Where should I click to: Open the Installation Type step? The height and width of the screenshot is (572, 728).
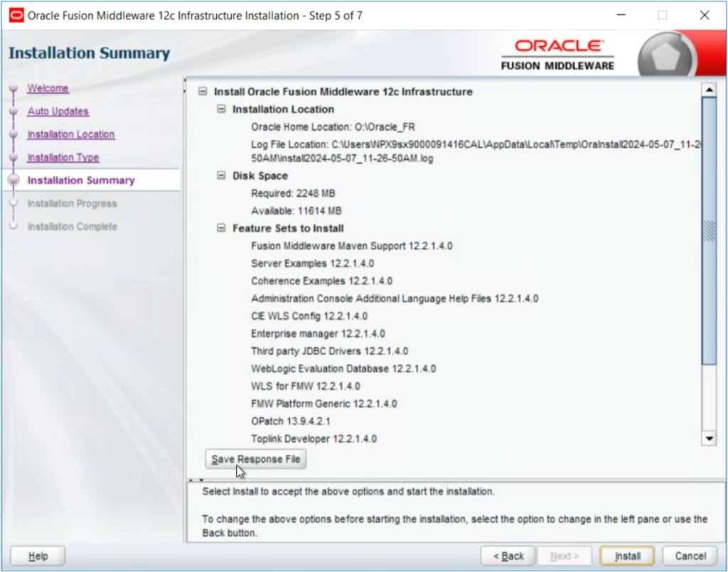pyautogui.click(x=63, y=157)
